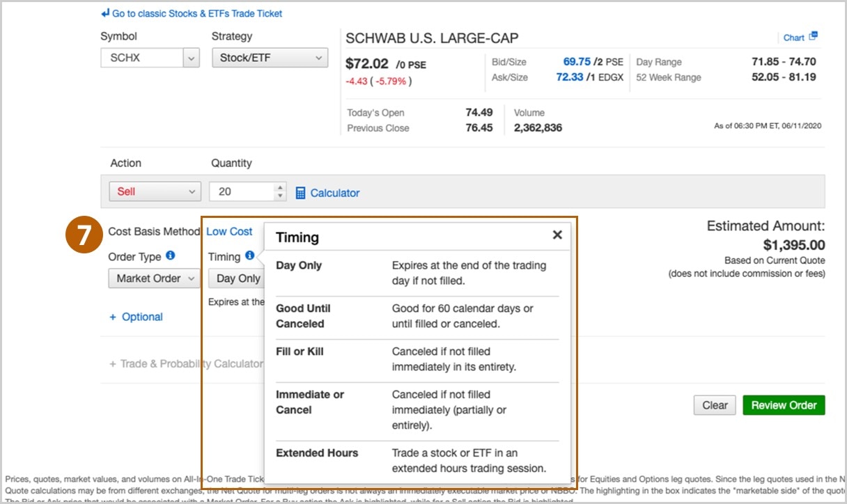This screenshot has width=847, height=504.
Task: Close the Timing help popup
Action: pos(557,235)
